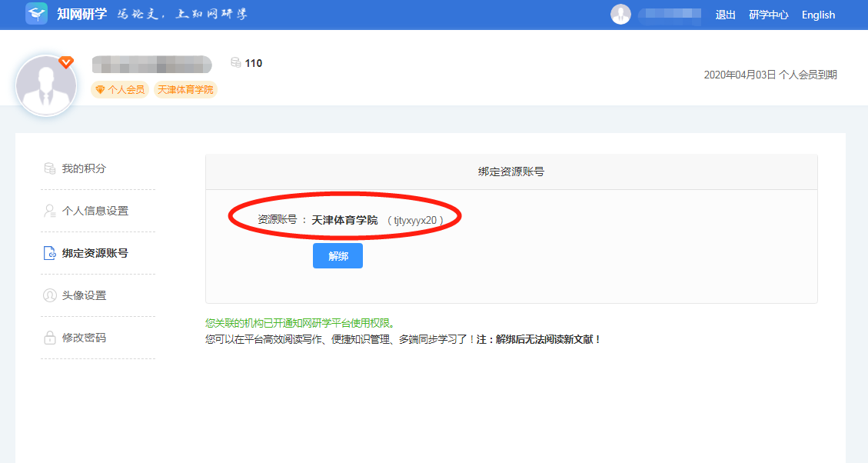This screenshot has height=463, width=868.
Task: Click the 我的积分 sidebar icon
Action: coord(50,168)
